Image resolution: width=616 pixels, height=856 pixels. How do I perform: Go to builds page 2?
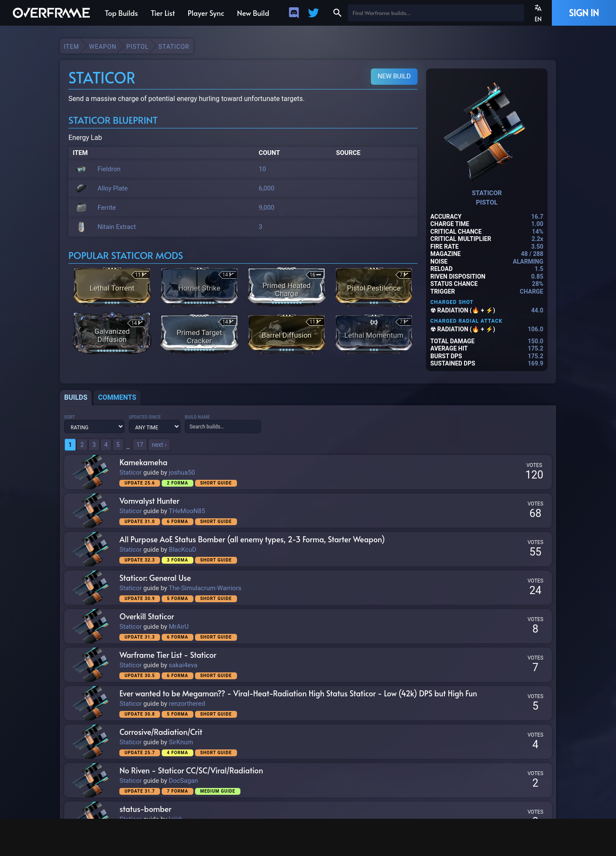coord(82,445)
